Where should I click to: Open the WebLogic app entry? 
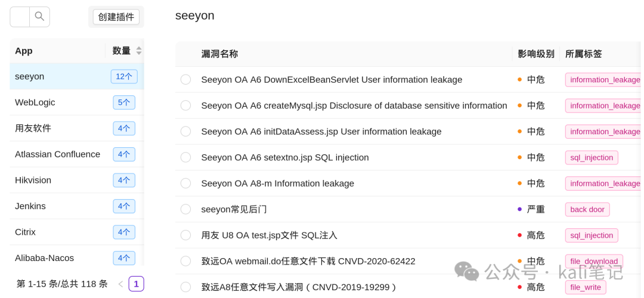[x=77, y=103]
